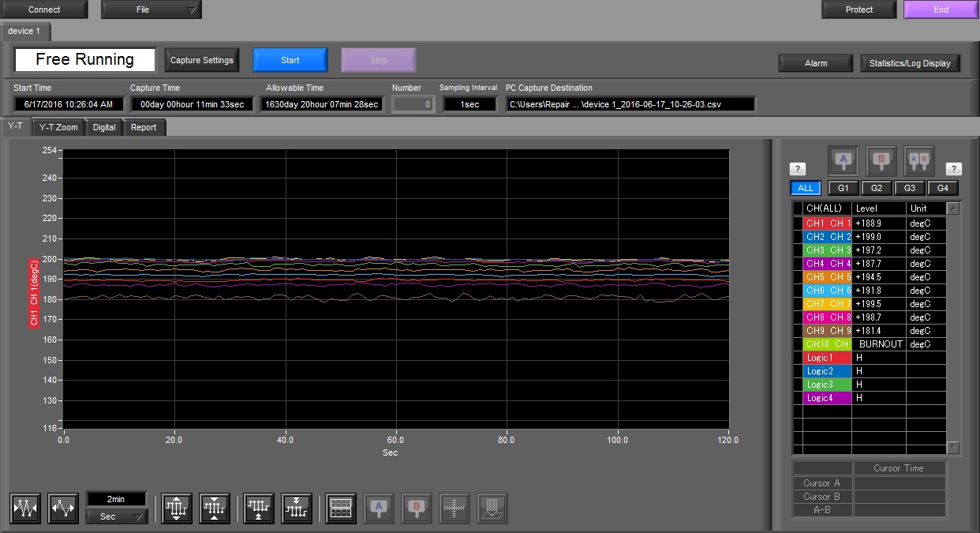980x533 pixels.
Task: Select the waveform display mode icon
Action: coord(24,508)
